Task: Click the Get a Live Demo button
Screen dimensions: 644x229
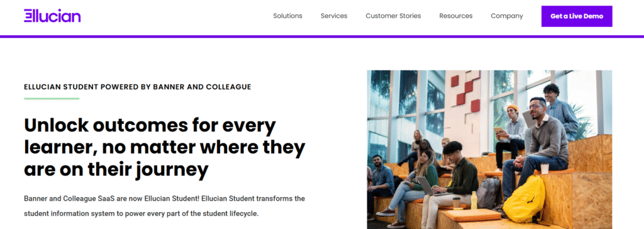Action: [577, 16]
